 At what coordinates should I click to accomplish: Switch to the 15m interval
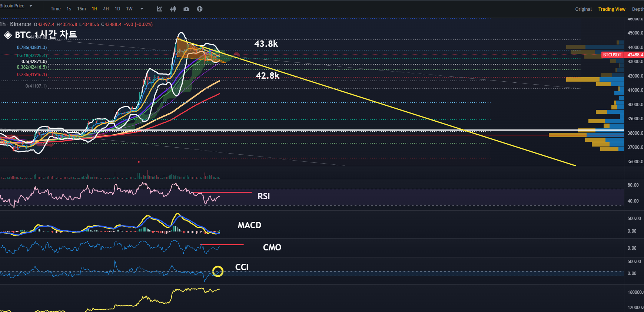[x=82, y=9]
